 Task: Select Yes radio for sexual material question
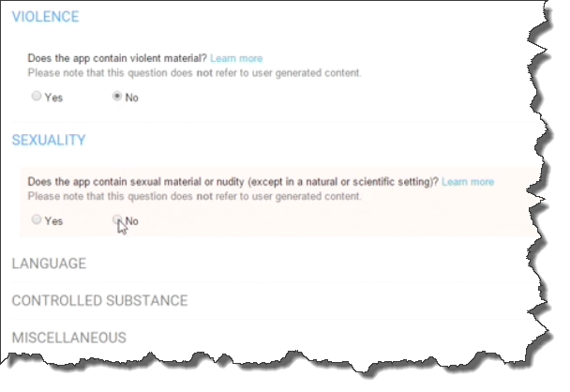click(36, 219)
